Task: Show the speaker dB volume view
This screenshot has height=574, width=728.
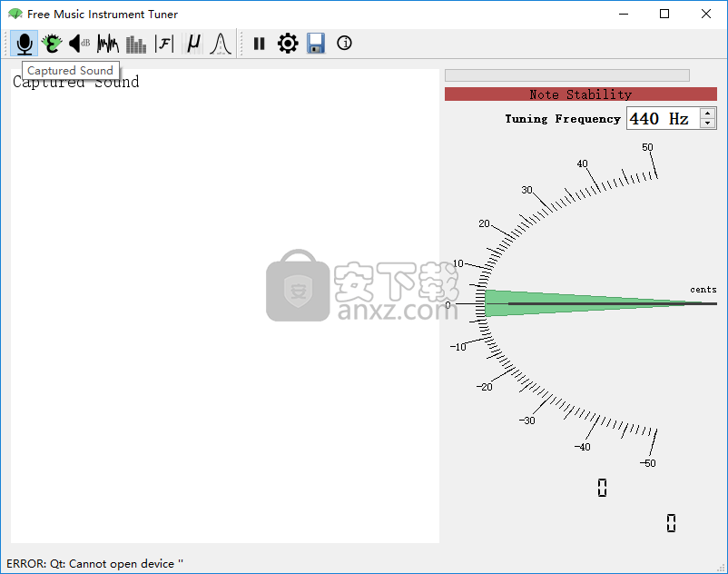Action: [x=79, y=44]
